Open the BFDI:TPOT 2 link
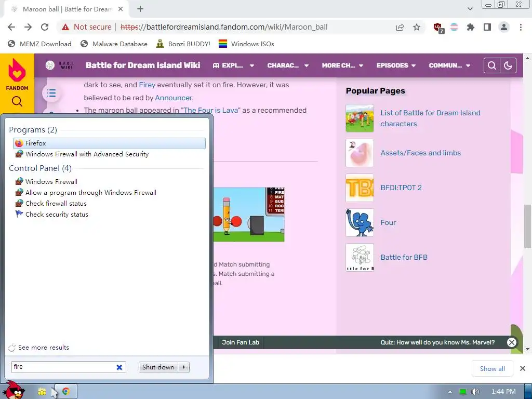The image size is (532, 399). pyautogui.click(x=401, y=188)
